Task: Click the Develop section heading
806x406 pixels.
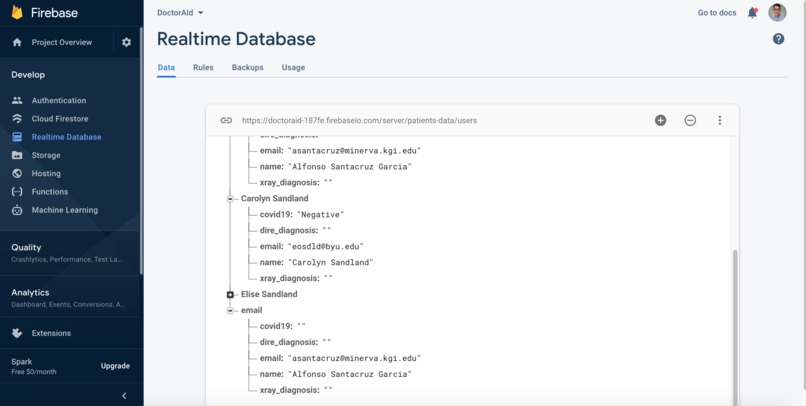Action: tap(28, 75)
